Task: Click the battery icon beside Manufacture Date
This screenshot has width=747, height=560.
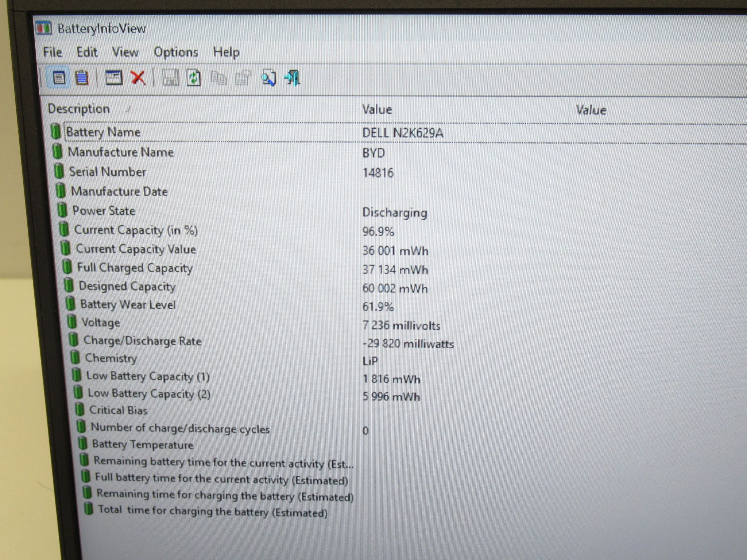Action: (x=61, y=190)
